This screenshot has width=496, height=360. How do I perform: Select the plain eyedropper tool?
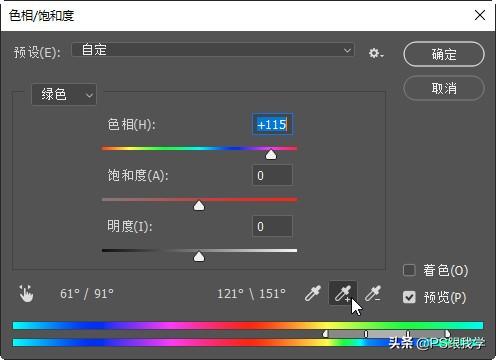[313, 293]
